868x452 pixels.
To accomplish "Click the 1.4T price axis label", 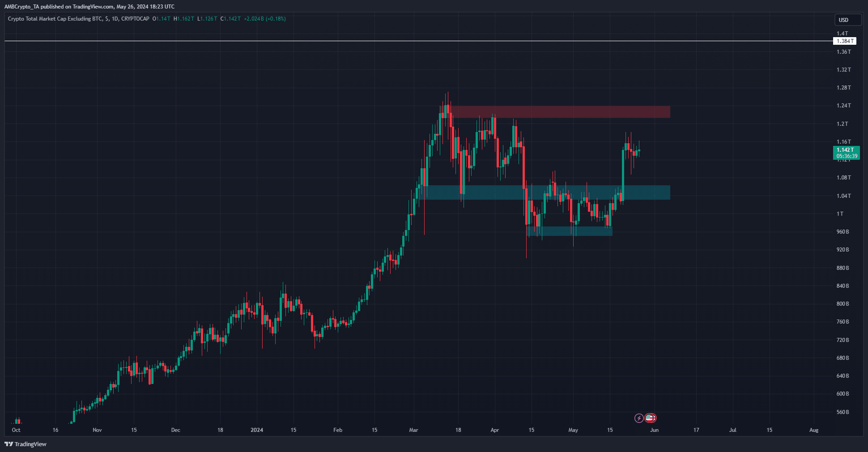I will pyautogui.click(x=842, y=34).
